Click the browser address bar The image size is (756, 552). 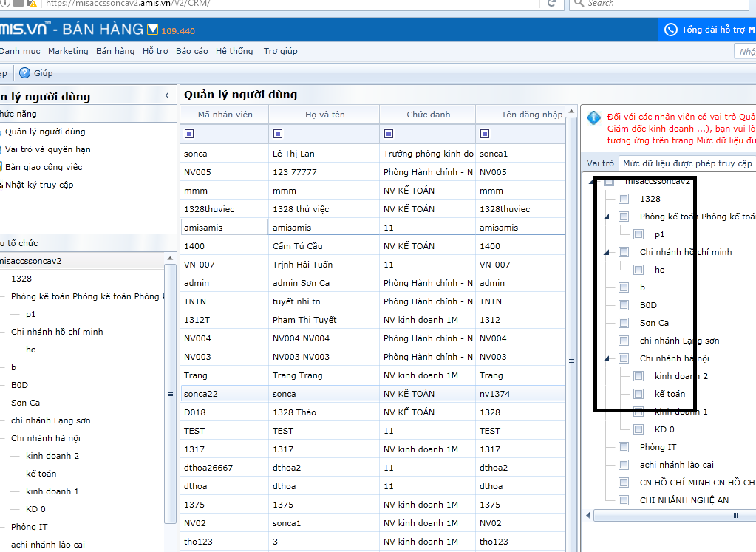click(x=289, y=4)
